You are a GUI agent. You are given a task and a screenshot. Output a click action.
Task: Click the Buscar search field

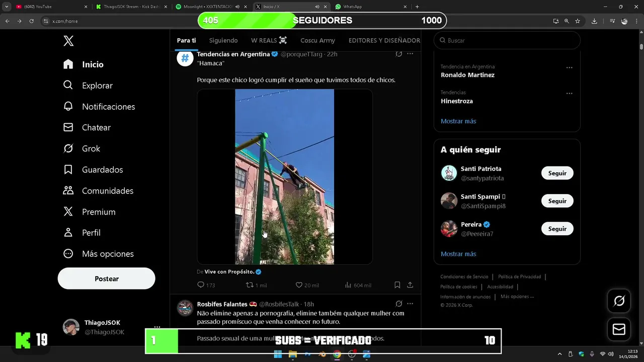click(507, 40)
